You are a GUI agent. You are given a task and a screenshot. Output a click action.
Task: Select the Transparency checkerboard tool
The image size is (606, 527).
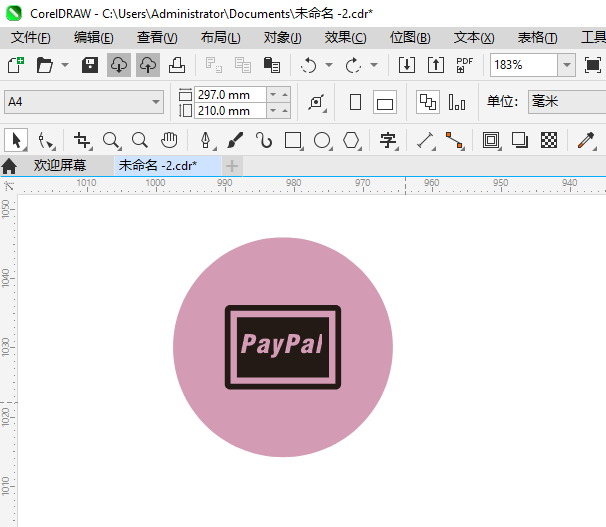pyautogui.click(x=549, y=140)
